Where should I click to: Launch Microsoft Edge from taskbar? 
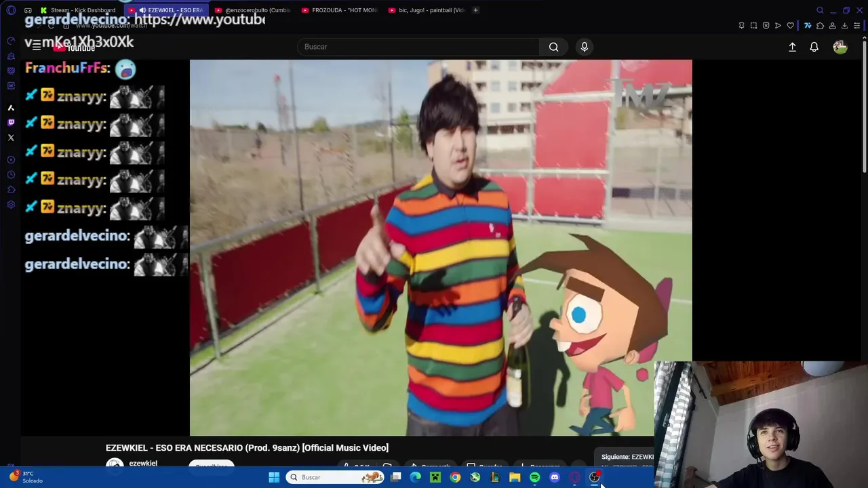[x=416, y=477]
